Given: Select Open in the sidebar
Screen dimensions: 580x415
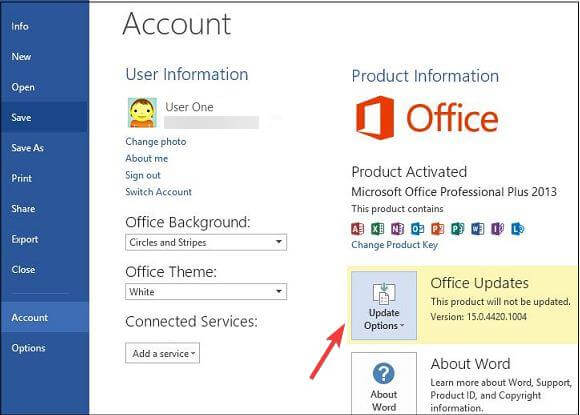Looking at the screenshot, I should pos(44,87).
